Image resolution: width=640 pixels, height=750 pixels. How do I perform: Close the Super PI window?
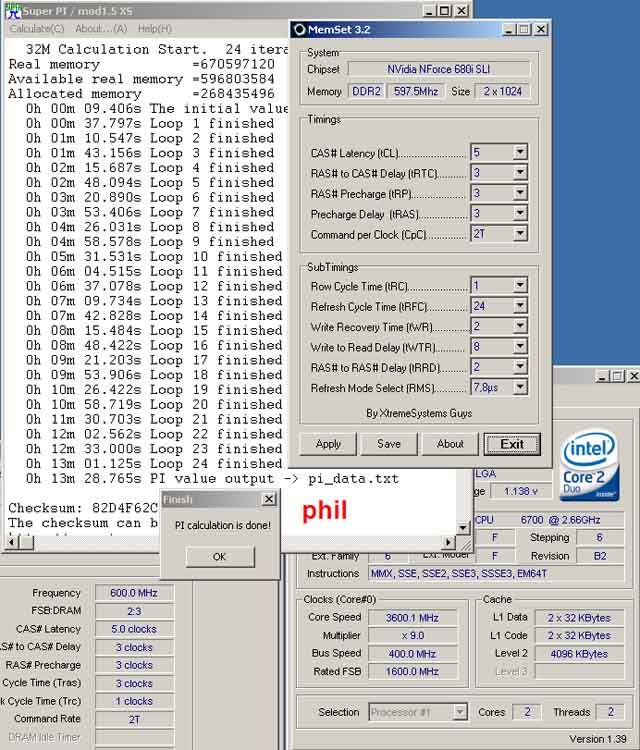461,11
